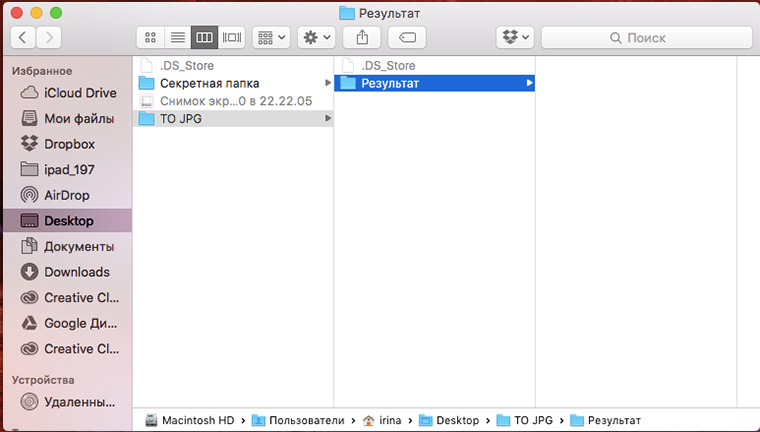Go forward to next folder

pos(48,37)
